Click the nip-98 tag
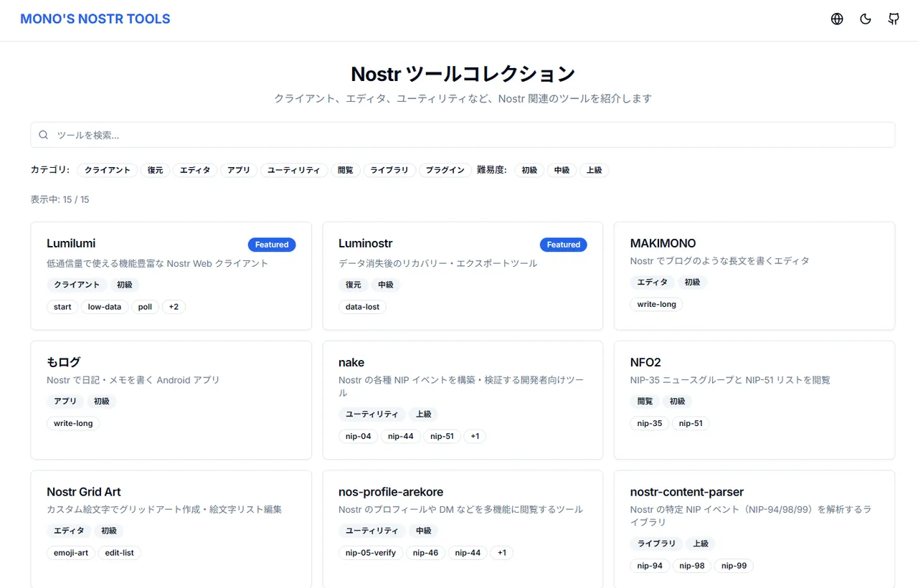Viewport: 918px width, 588px height. (692, 566)
